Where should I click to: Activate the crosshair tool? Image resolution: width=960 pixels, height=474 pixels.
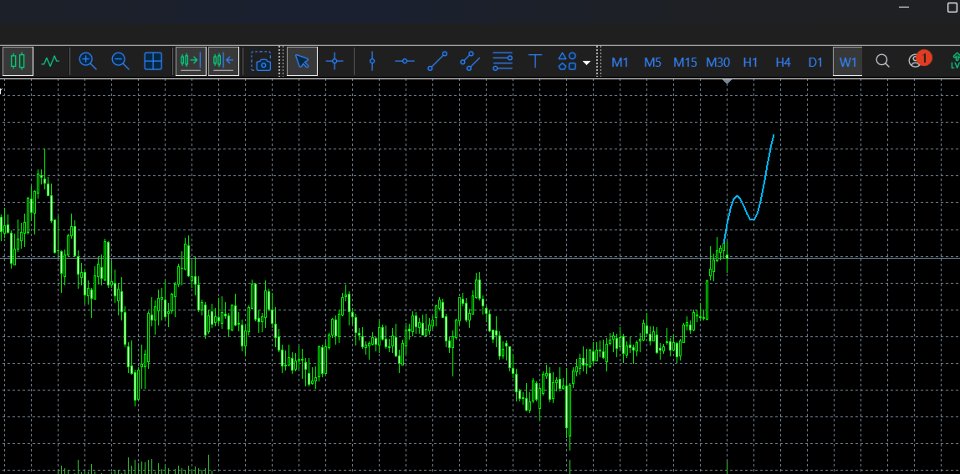click(x=335, y=61)
